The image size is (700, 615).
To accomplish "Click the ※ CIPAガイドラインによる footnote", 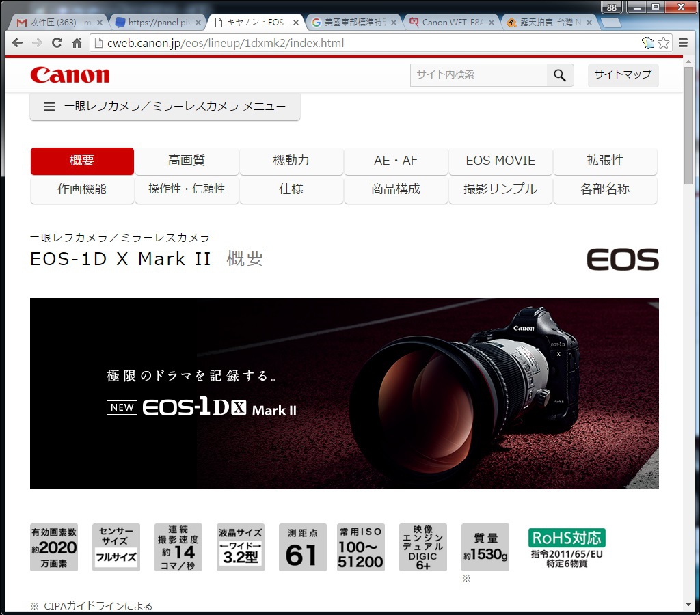I will coord(91,606).
